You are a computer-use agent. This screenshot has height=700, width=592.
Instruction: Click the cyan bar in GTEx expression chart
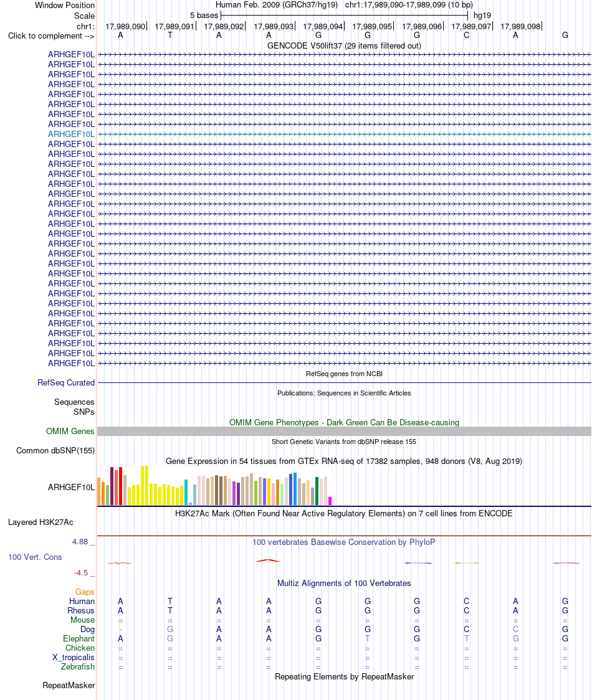coord(186,493)
